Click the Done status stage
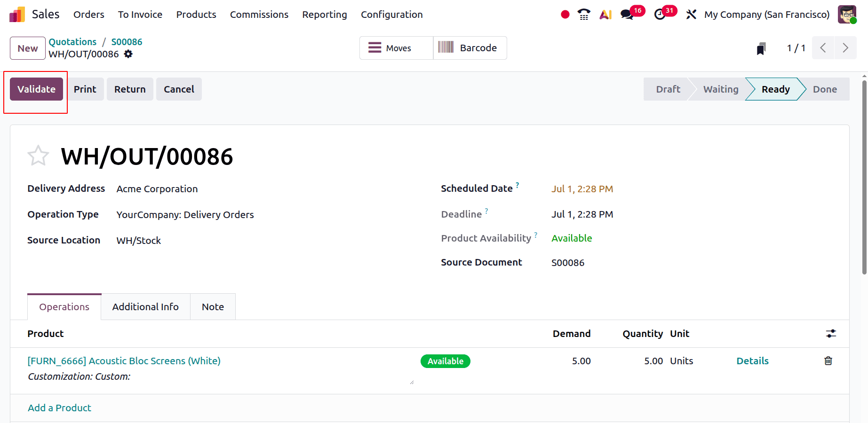The image size is (868, 423). (825, 89)
